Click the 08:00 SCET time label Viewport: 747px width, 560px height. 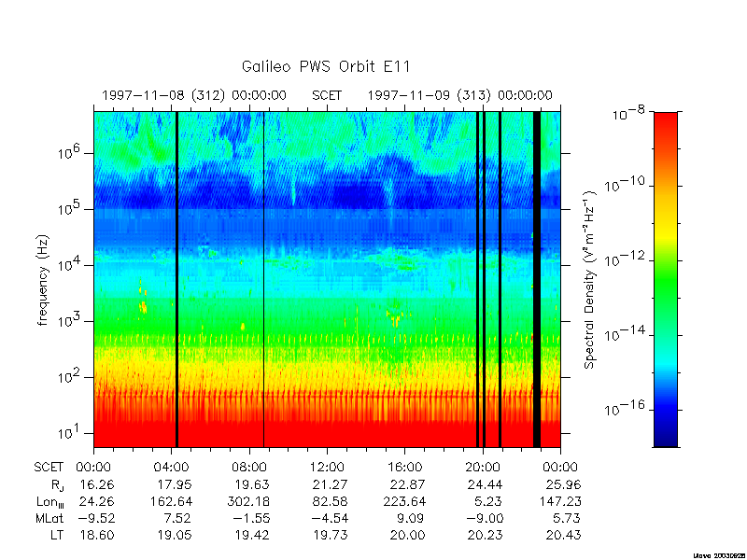pyautogui.click(x=249, y=468)
